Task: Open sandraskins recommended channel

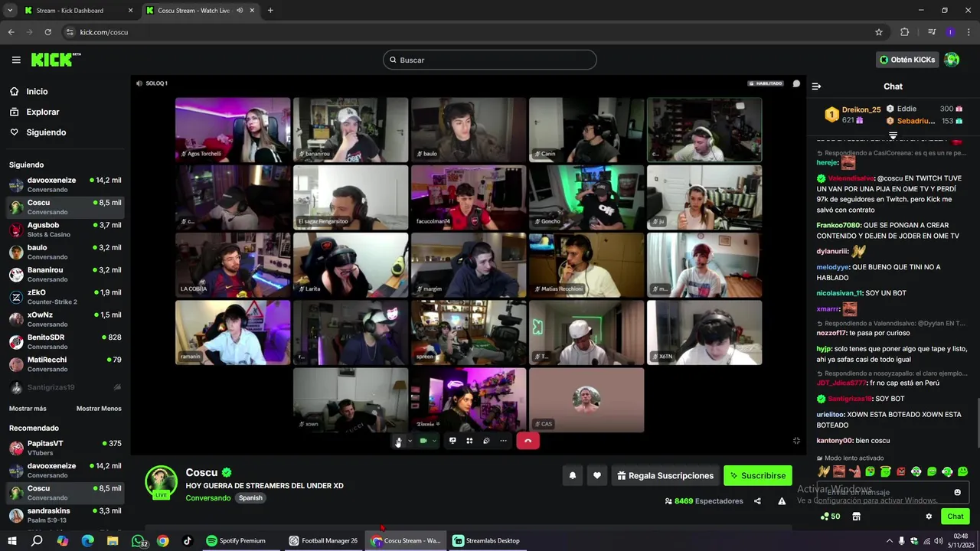Action: pyautogui.click(x=65, y=515)
